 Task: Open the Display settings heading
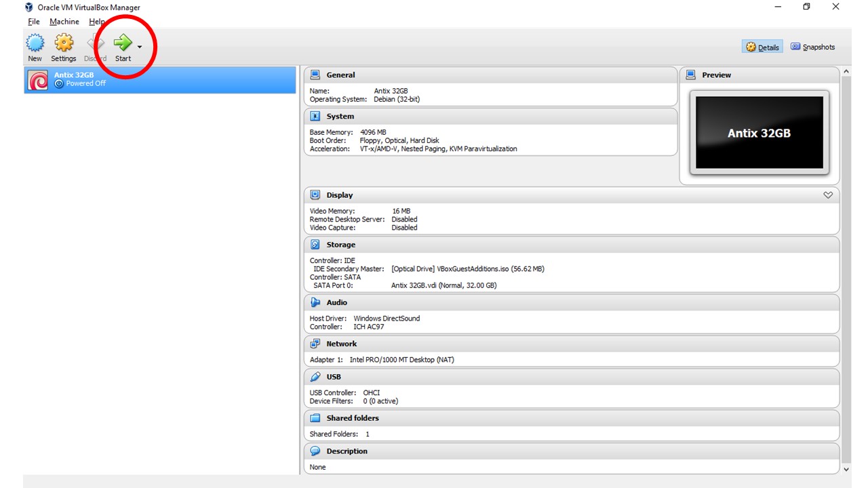(340, 195)
